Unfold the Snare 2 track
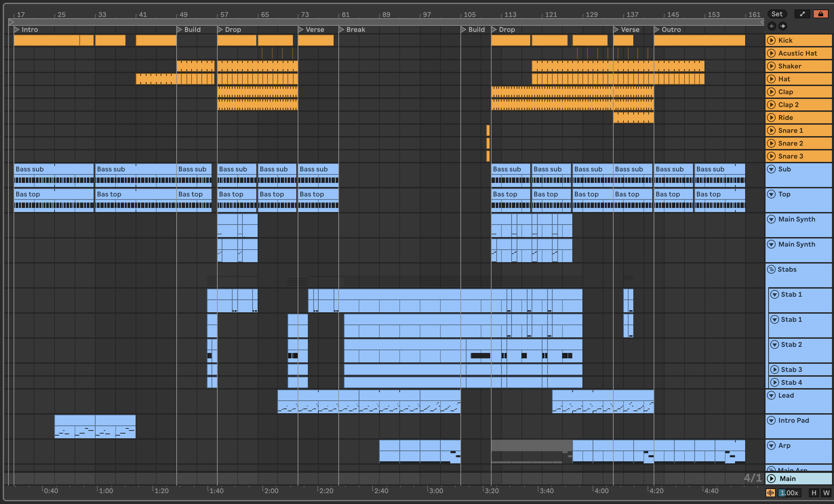 click(771, 143)
